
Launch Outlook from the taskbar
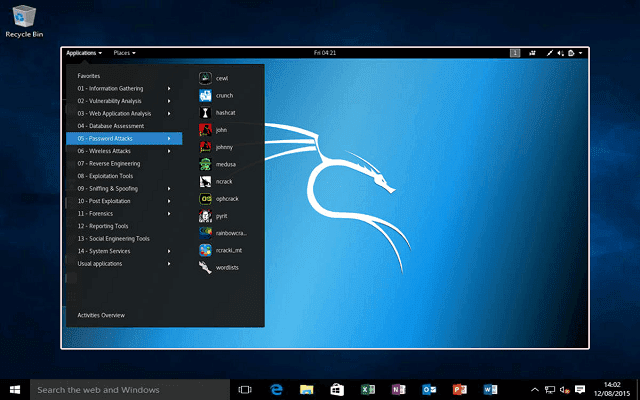tap(429, 390)
